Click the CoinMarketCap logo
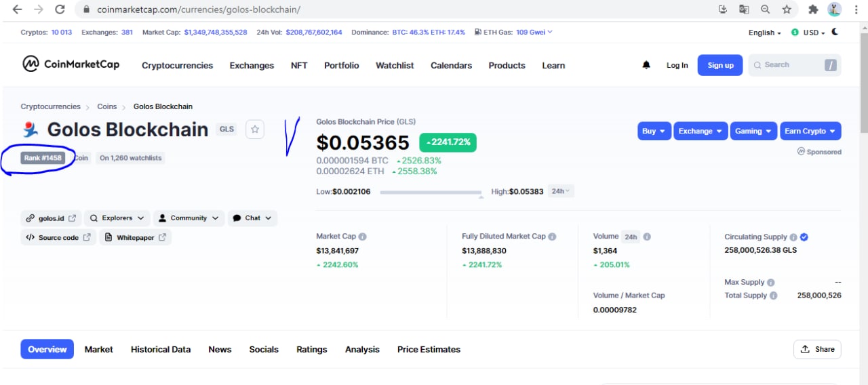Screen dimensions: 868x385 tap(71, 64)
